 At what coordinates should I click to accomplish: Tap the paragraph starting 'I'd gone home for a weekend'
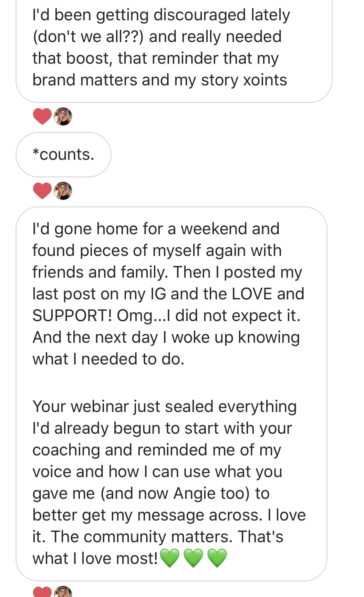click(x=168, y=294)
